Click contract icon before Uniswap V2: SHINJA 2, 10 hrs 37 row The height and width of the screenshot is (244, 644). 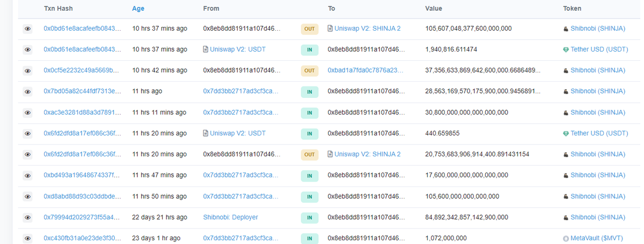330,28
